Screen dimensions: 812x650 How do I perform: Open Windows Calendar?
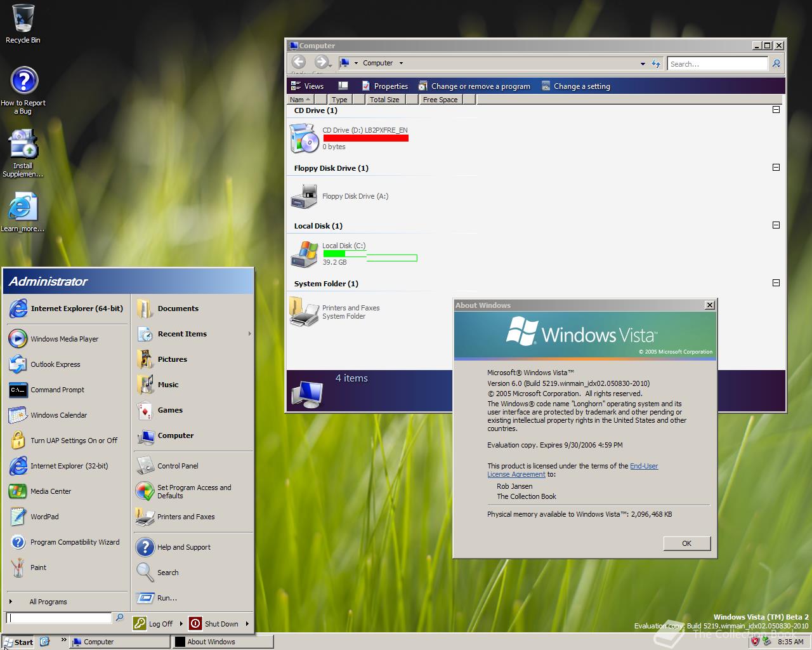pyautogui.click(x=67, y=415)
